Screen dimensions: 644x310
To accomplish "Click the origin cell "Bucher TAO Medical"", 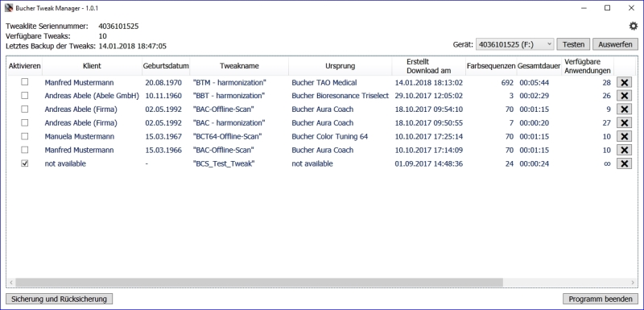I will (x=324, y=82).
